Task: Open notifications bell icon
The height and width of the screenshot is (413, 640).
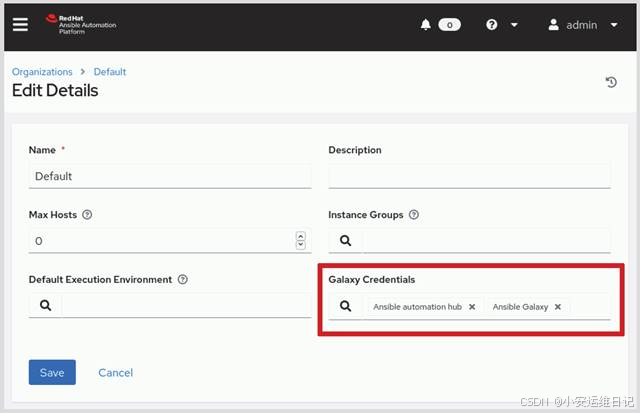Action: click(x=425, y=25)
